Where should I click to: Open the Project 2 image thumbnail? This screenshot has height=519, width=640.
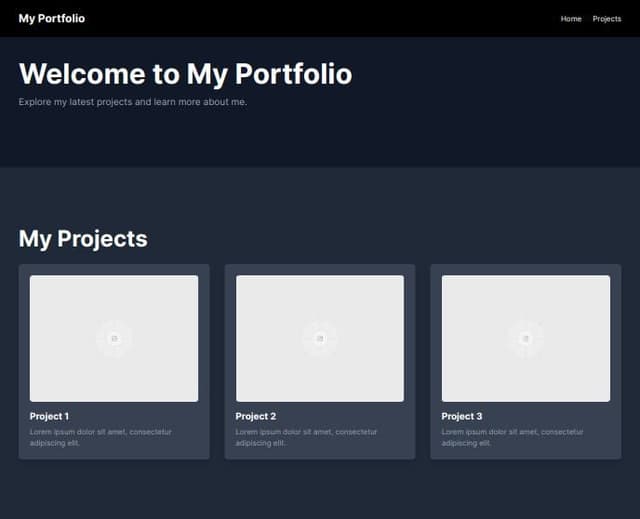click(x=320, y=338)
